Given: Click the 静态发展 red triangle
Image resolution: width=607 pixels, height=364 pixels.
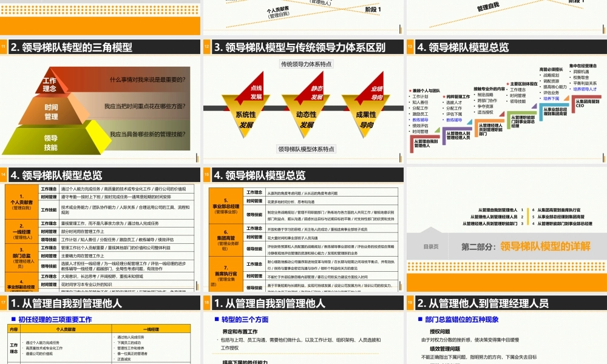Looking at the screenshot, I should (314, 90).
